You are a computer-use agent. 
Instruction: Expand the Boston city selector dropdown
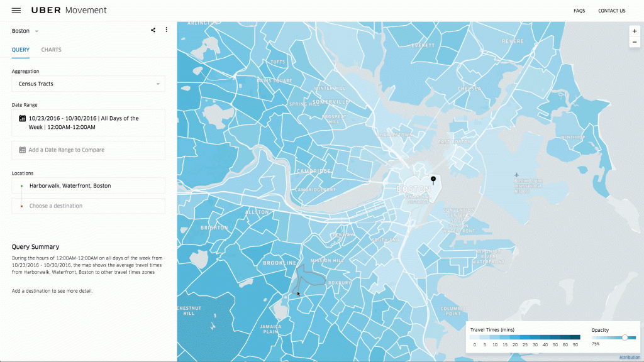click(25, 30)
